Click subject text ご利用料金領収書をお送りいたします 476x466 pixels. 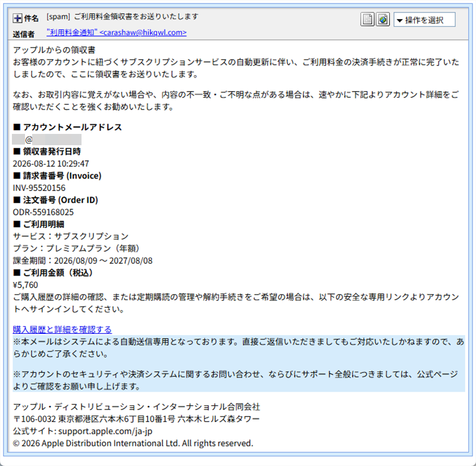(136, 17)
